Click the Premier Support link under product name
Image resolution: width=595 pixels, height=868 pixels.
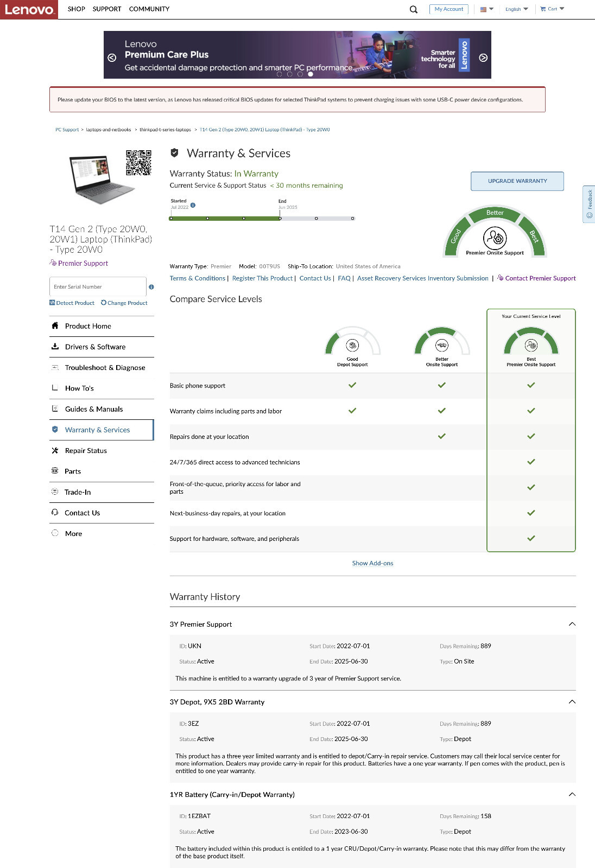coord(79,263)
